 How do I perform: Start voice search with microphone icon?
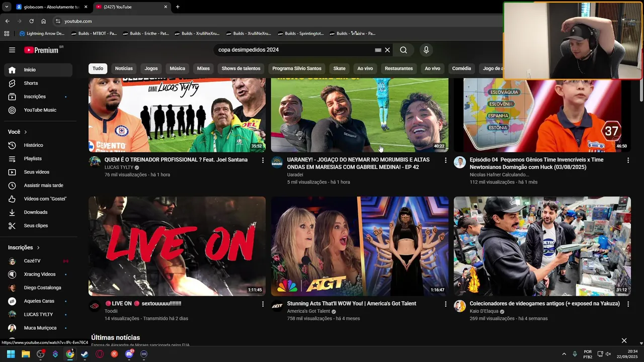[426, 50]
